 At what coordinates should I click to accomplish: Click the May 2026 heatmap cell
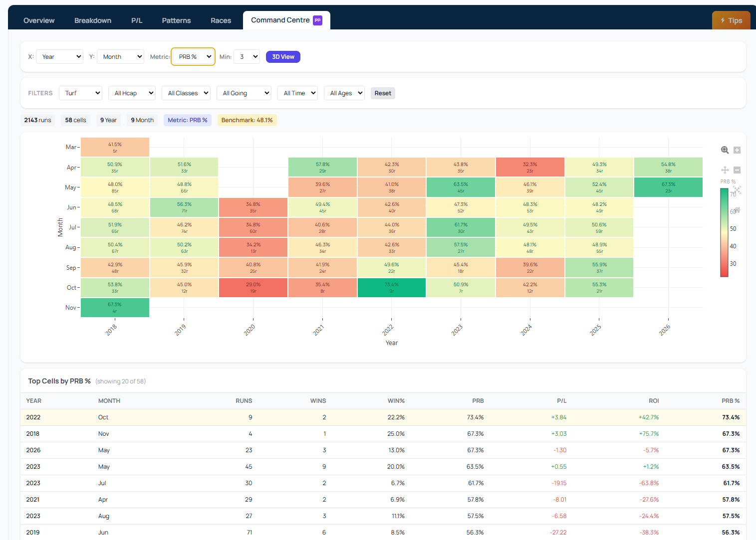[x=668, y=187]
